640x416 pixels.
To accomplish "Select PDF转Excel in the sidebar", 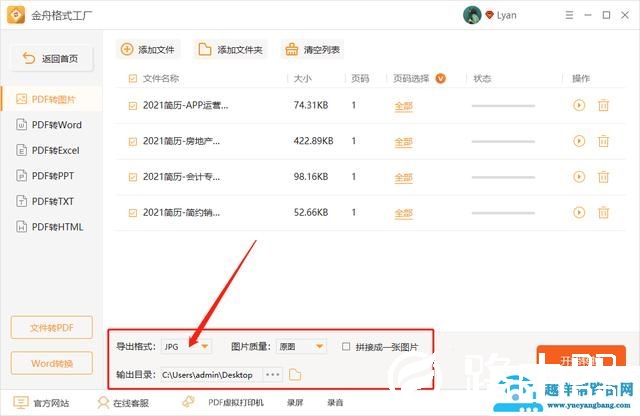I will click(51, 151).
